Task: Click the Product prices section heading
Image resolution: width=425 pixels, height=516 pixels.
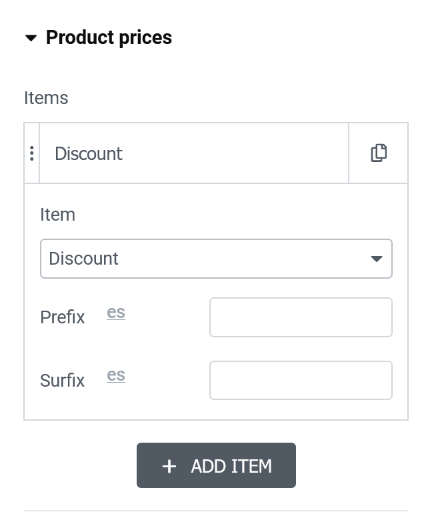Action: click(x=109, y=37)
